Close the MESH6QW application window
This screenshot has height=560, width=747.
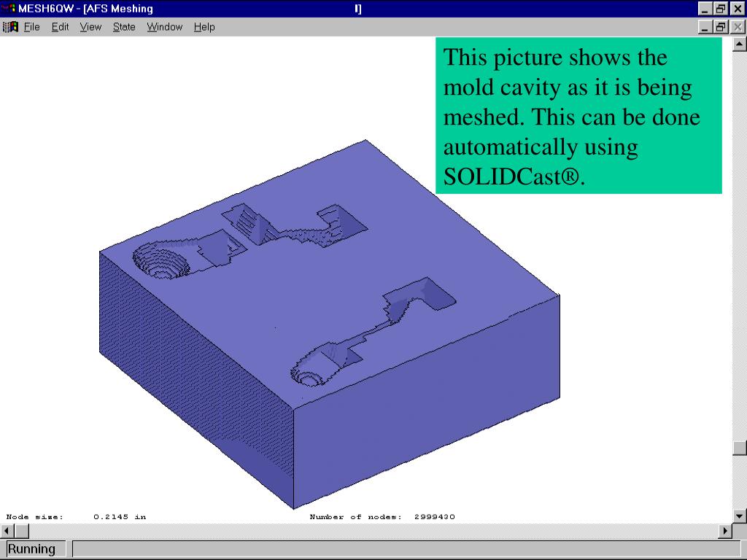click(737, 9)
